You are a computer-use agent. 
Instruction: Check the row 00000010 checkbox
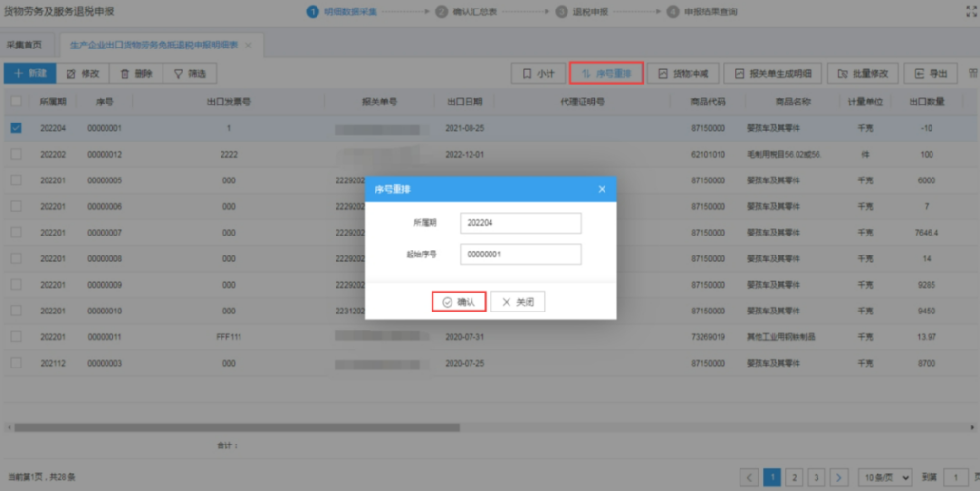[x=16, y=311]
